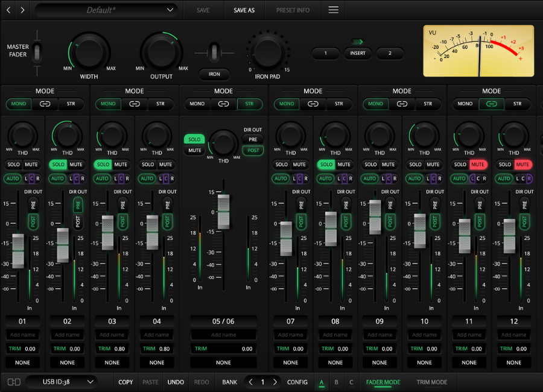Image resolution: width=543 pixels, height=392 pixels.
Task: Click the link mode icon for channel 11
Action: [491, 104]
